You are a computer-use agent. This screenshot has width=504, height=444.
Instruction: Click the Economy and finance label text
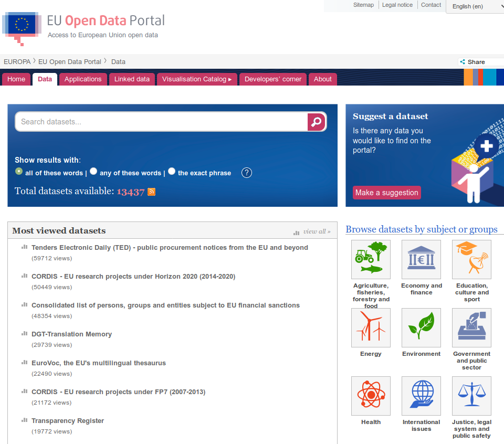pos(422,289)
